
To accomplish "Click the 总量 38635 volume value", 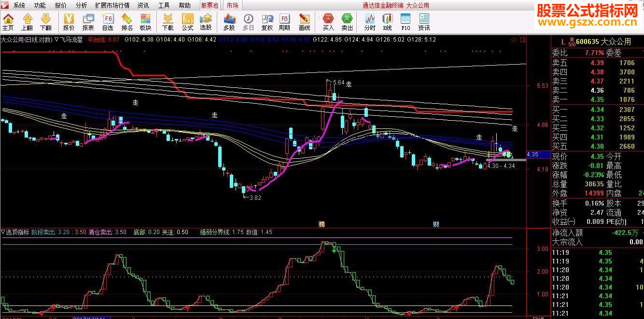I will pyautogui.click(x=593, y=184).
